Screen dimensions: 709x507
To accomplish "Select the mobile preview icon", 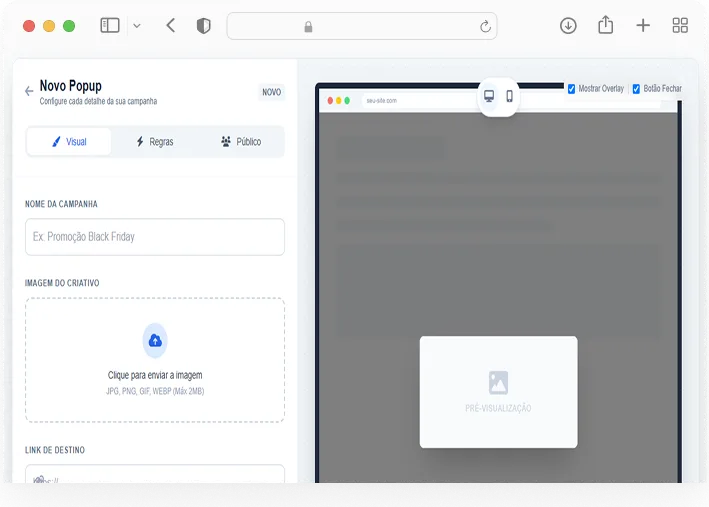I will (x=510, y=96).
